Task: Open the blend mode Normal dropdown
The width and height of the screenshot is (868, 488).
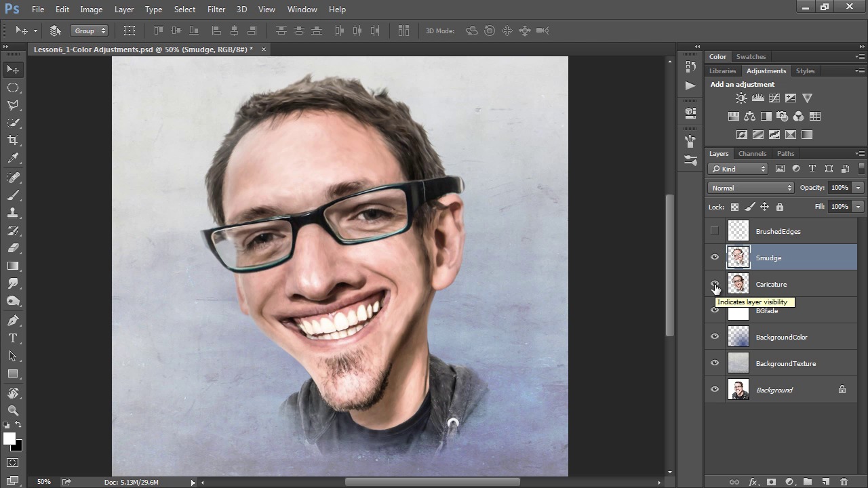Action: coord(751,188)
